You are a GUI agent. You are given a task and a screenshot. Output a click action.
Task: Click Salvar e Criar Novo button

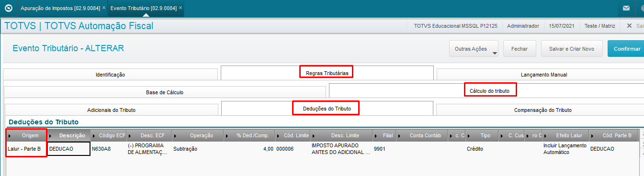(572, 49)
